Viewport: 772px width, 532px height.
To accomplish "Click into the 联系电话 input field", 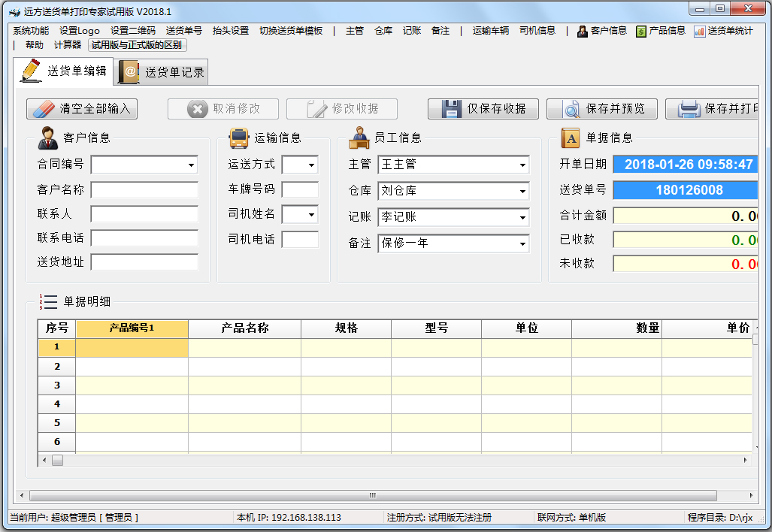I will [x=144, y=238].
